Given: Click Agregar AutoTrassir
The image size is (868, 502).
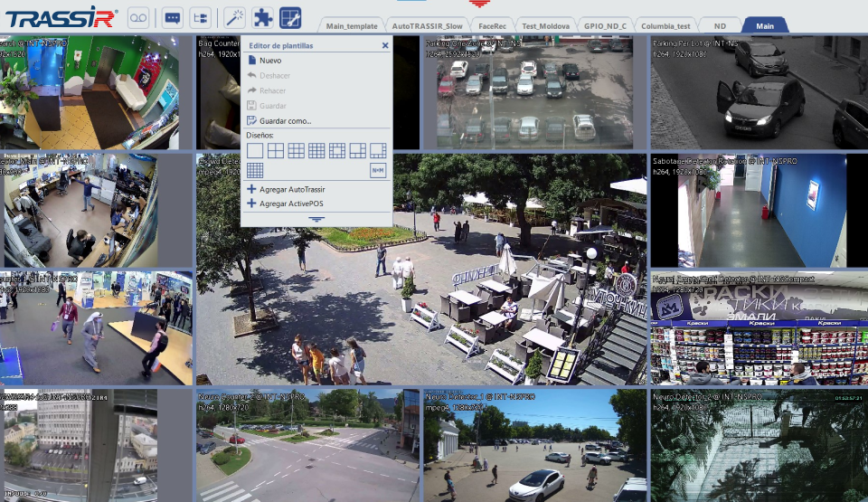Looking at the screenshot, I should [x=291, y=189].
